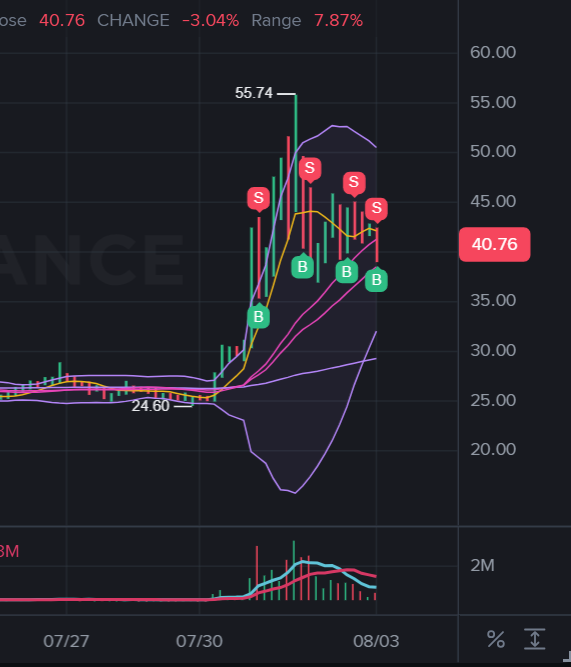Click the -3.04% change value
The width and height of the screenshot is (571, 667).
point(211,20)
